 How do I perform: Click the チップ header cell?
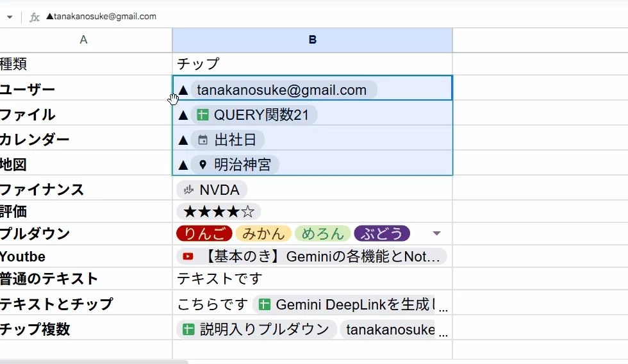(313, 63)
